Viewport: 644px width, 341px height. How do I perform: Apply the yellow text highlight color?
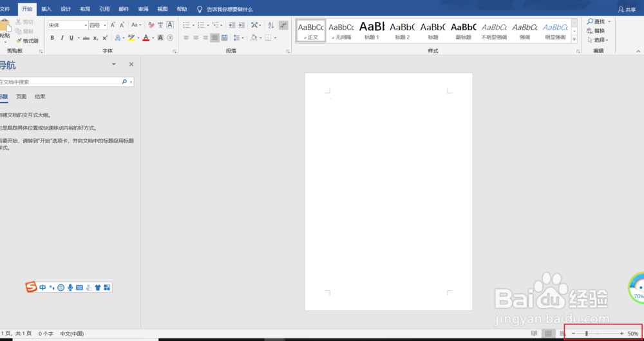131,38
